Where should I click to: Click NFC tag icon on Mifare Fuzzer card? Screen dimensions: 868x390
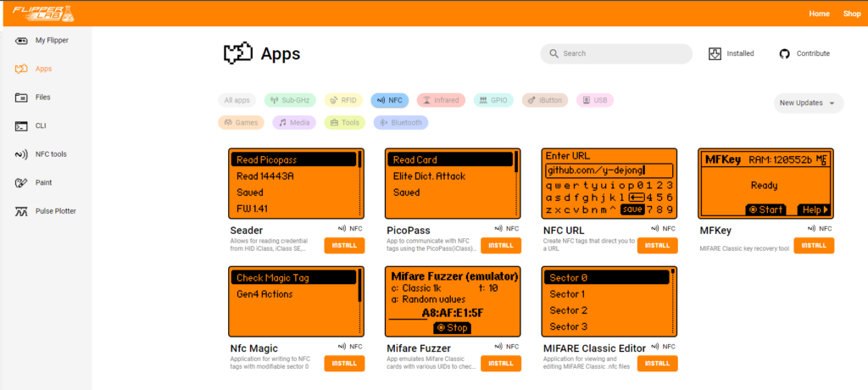click(498, 346)
